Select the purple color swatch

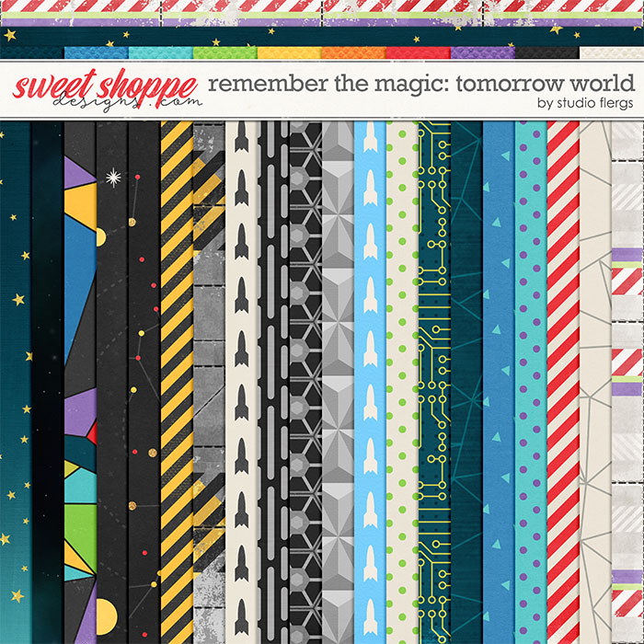click(483, 52)
